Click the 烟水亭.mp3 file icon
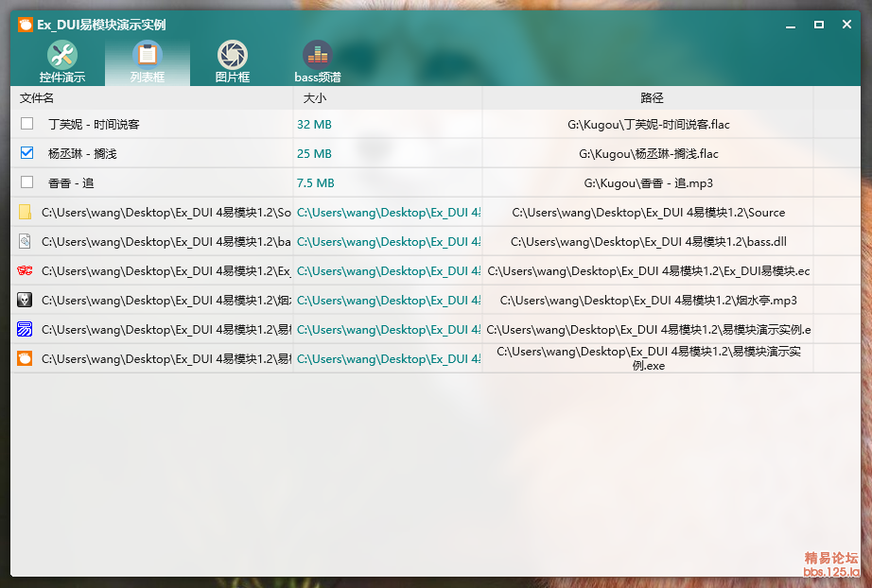 pos(26,300)
